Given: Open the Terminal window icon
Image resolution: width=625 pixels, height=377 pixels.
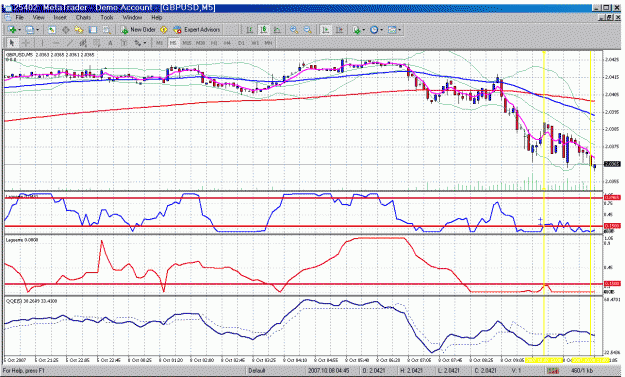Looking at the screenshot, I should (x=93, y=29).
